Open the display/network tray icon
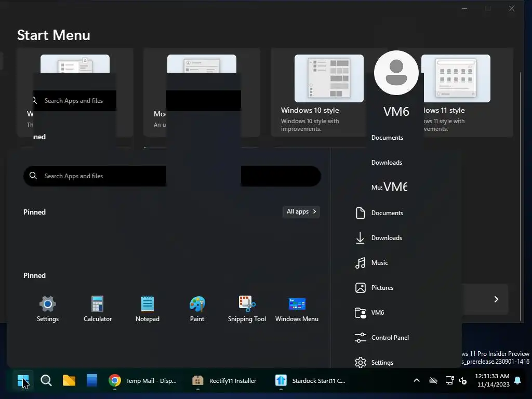Screen dimensions: 532x399 click(449, 381)
